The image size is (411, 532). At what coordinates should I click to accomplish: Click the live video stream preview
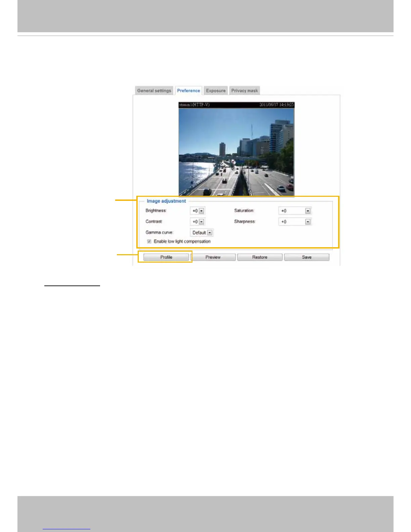point(236,149)
